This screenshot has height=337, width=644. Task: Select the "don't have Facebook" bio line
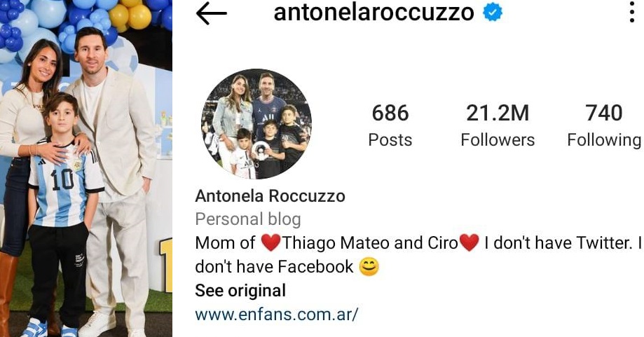click(x=274, y=267)
